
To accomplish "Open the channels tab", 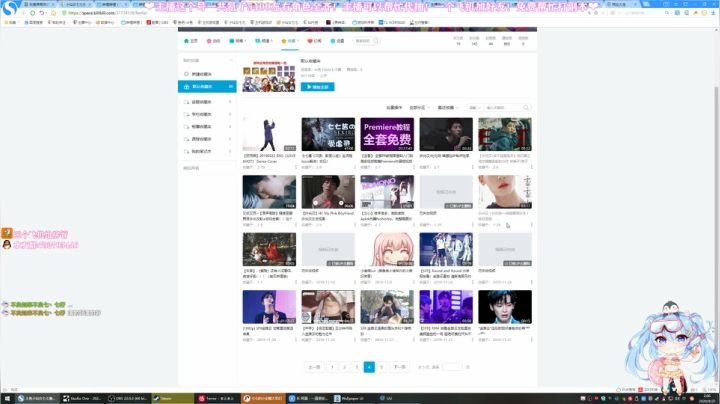I will pos(264,41).
